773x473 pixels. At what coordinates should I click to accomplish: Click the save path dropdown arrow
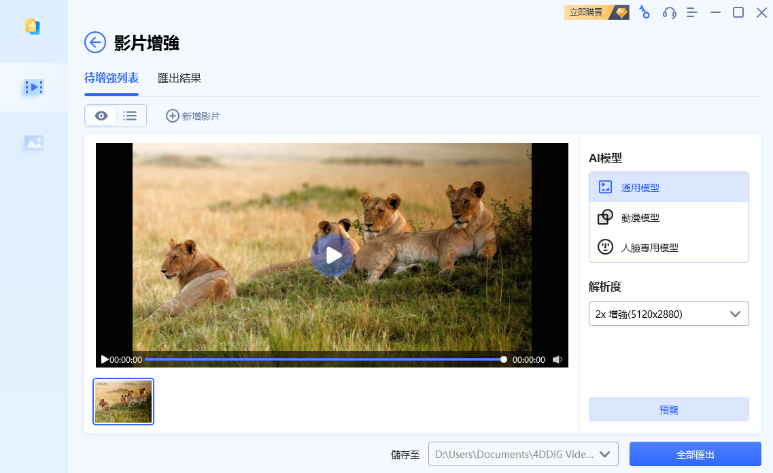(x=605, y=454)
